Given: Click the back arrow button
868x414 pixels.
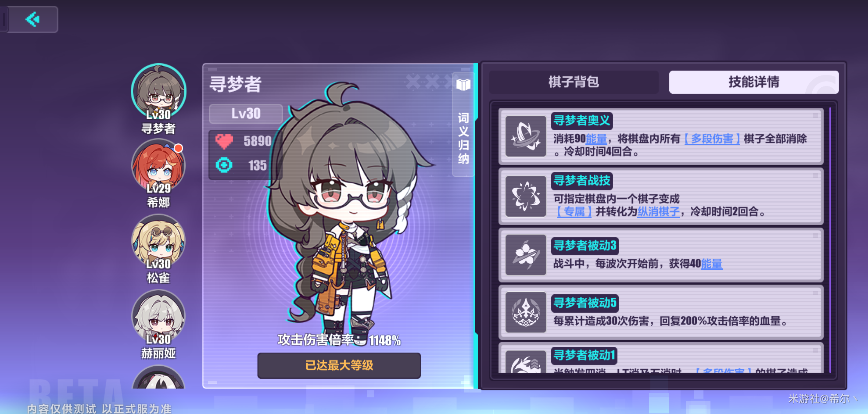Looking at the screenshot, I should click(x=33, y=19).
